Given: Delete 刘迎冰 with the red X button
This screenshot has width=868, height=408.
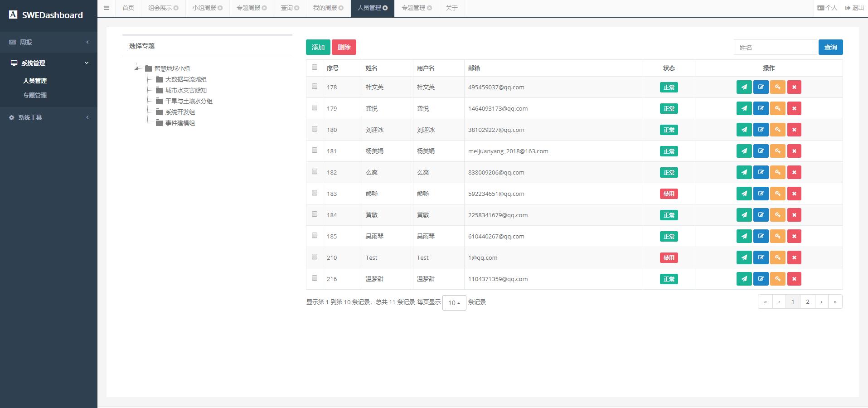Looking at the screenshot, I should (794, 130).
